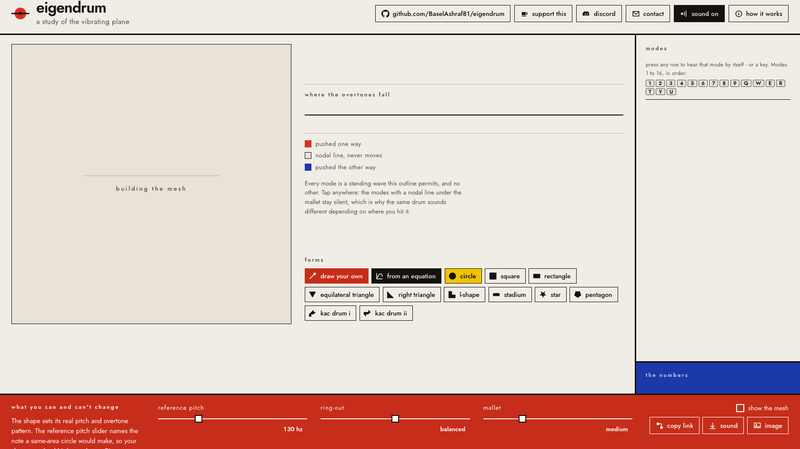Click mode key W

click(x=758, y=83)
